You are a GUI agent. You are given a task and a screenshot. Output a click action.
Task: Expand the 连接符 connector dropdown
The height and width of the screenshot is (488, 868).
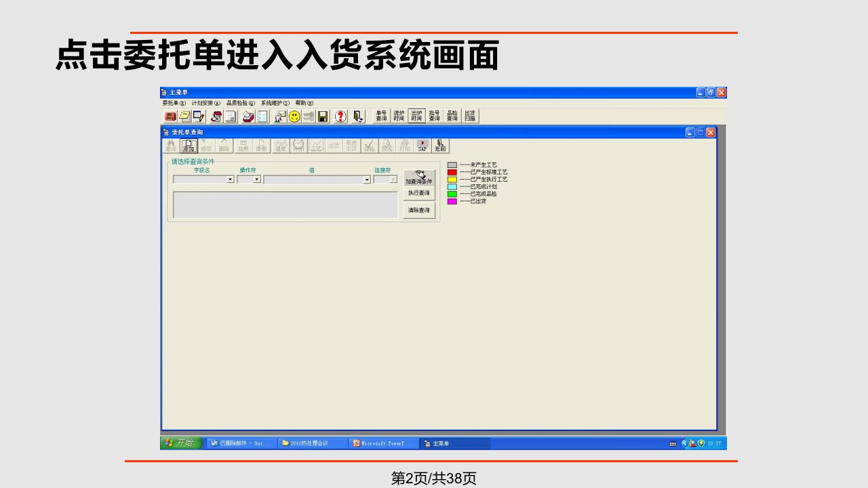pos(393,180)
